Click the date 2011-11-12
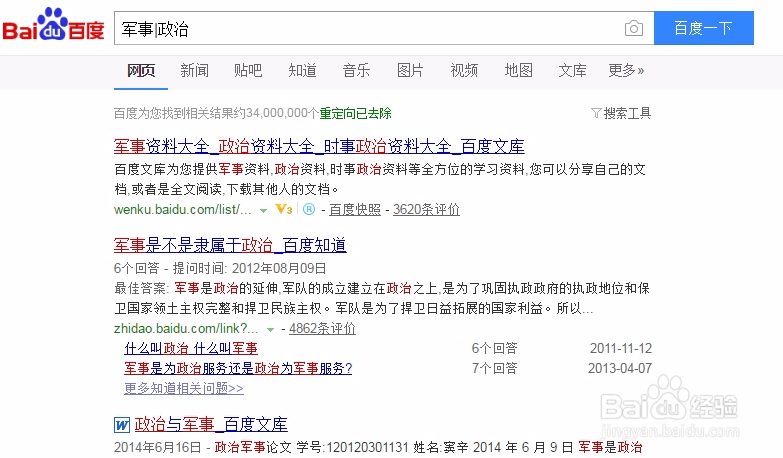The height and width of the screenshot is (458, 783). coord(621,348)
